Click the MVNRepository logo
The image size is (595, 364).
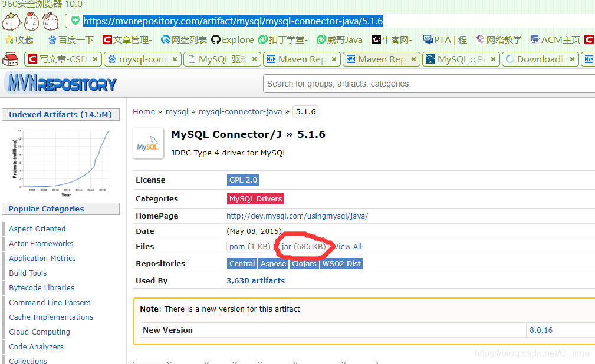62,82
